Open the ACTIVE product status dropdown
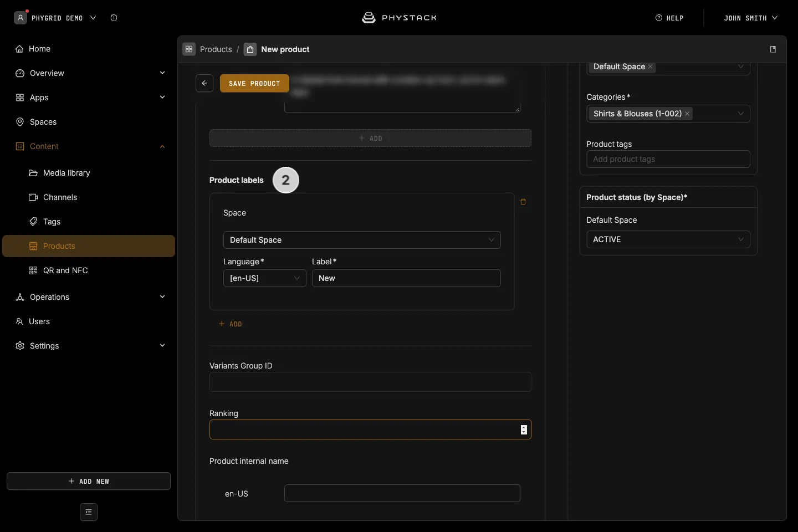 point(668,239)
